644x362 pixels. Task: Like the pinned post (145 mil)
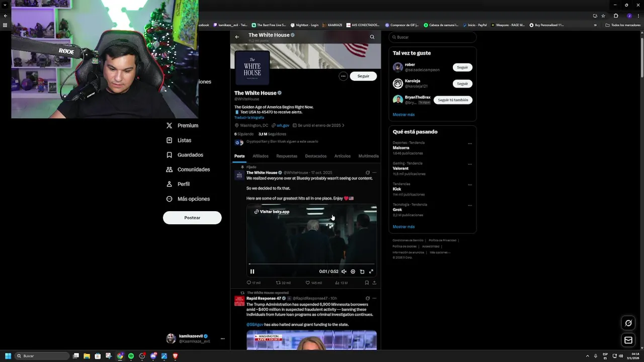[x=314, y=283]
